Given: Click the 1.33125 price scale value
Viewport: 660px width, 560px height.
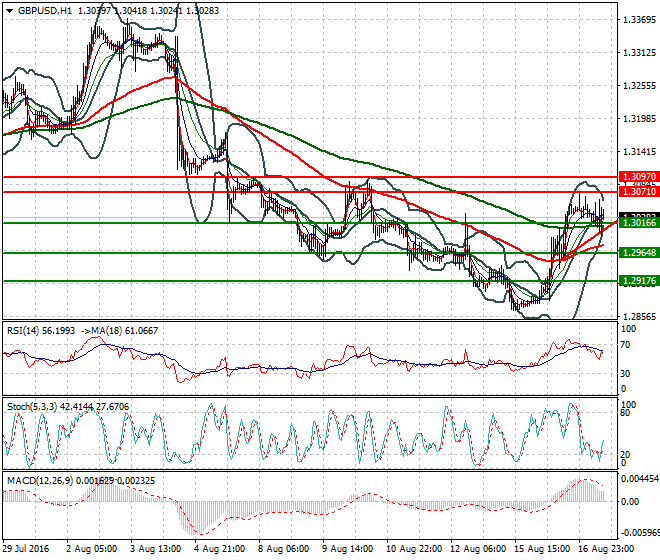Looking at the screenshot, I should [x=639, y=53].
